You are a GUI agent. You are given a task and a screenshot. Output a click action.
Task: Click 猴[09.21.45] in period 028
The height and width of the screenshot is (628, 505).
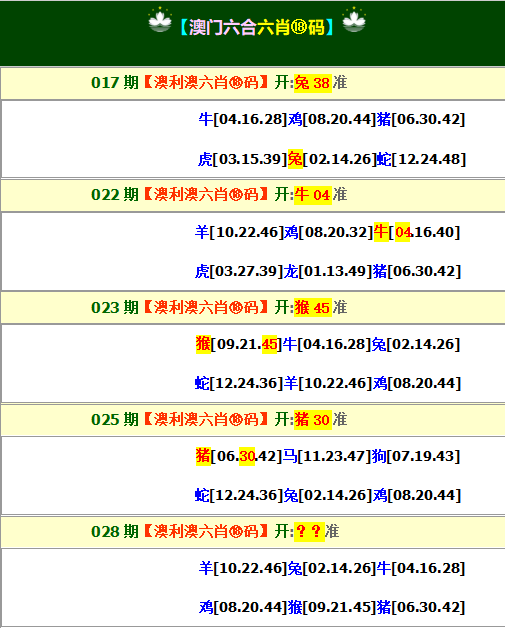tap(332, 608)
